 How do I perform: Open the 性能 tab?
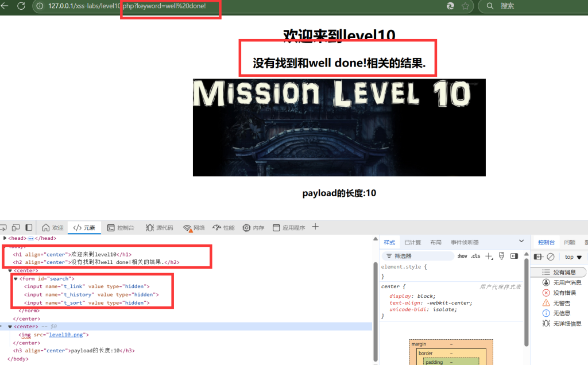[223, 227]
